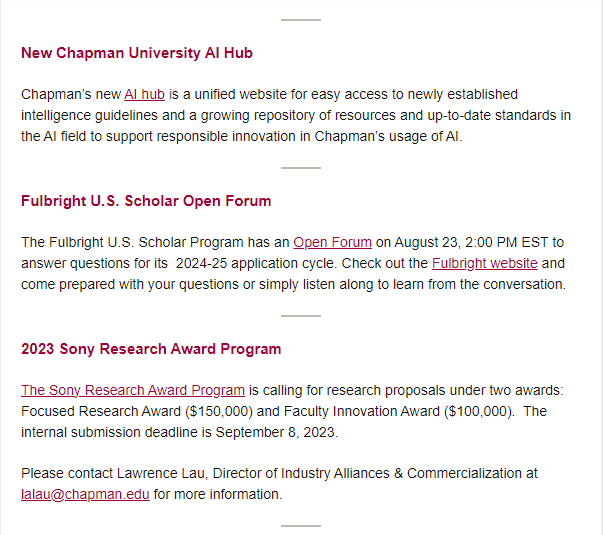
Task: Click divider between Fulbright and Sony sections
Action: click(301, 316)
